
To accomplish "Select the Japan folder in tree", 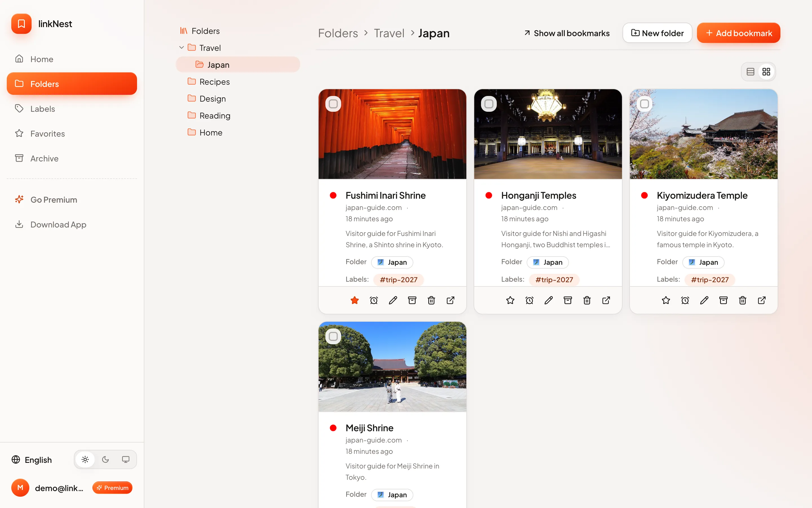I will click(238, 65).
